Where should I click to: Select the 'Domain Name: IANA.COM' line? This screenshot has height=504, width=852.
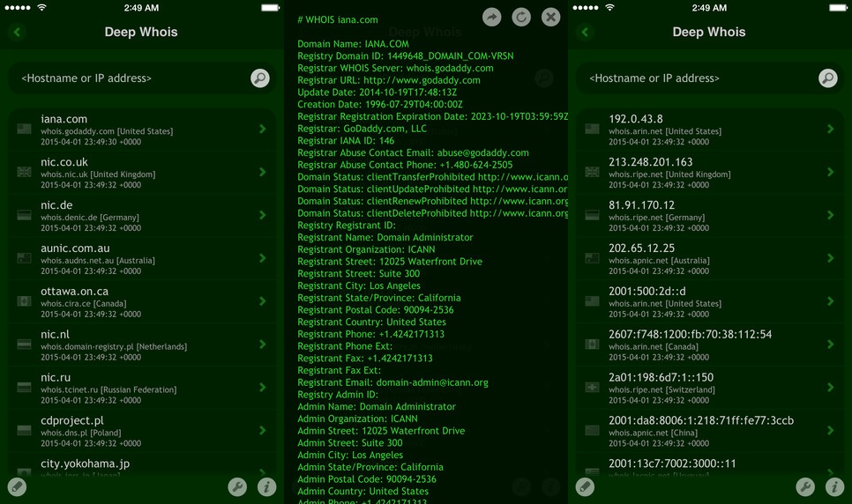pyautogui.click(x=353, y=44)
